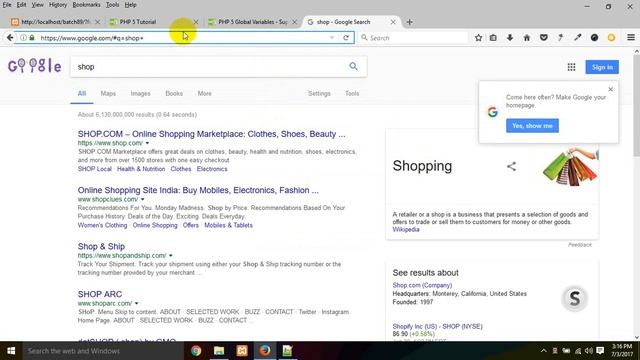
Task: Open the Notepad++ taskbar icon
Action: click(x=287, y=351)
